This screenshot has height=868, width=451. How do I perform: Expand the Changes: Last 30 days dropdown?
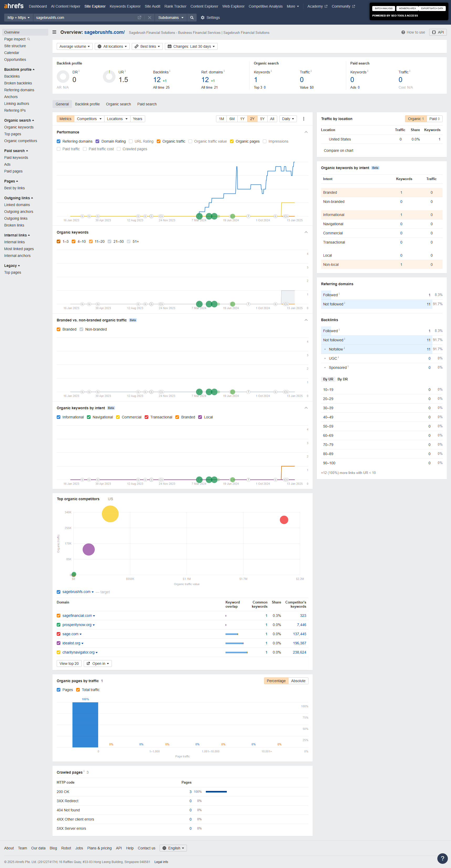(x=191, y=46)
